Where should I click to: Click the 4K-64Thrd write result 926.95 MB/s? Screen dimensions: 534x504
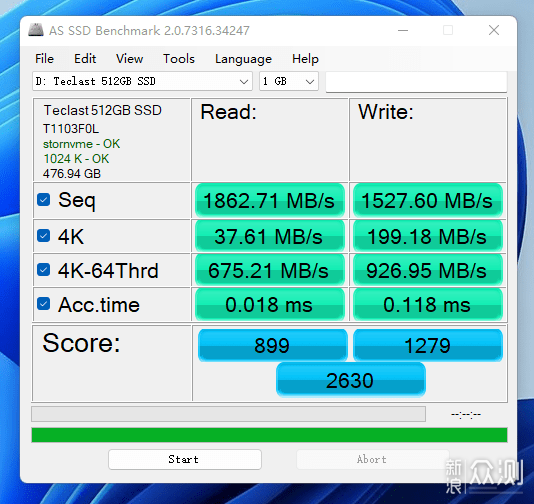pos(427,270)
